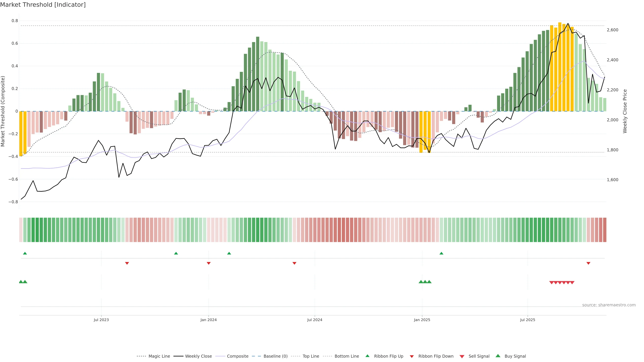This screenshot has width=644, height=362.
Task: Click the Jul 2024 x-axis label
Action: tap(314, 320)
